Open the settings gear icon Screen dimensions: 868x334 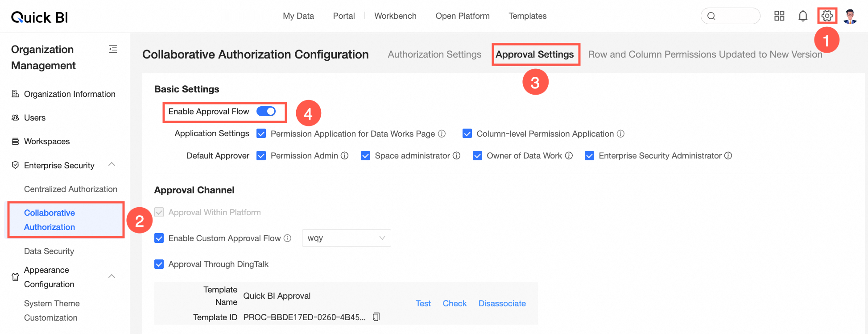tap(827, 16)
